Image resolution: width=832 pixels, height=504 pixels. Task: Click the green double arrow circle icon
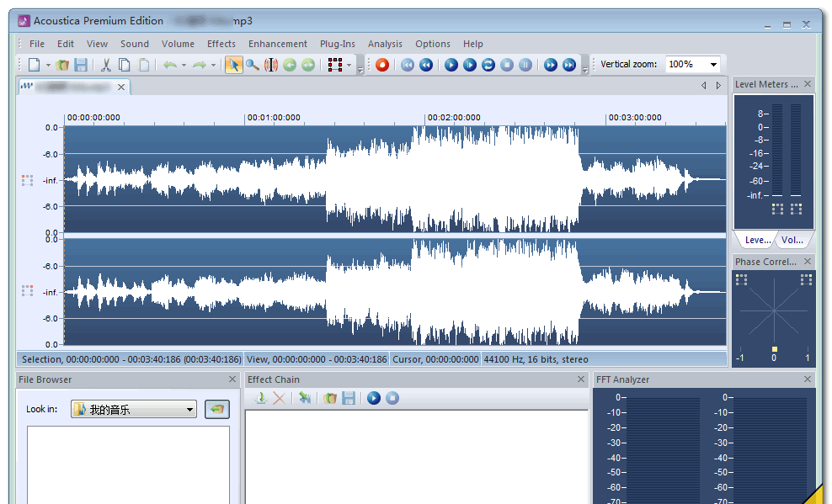pos(307,65)
